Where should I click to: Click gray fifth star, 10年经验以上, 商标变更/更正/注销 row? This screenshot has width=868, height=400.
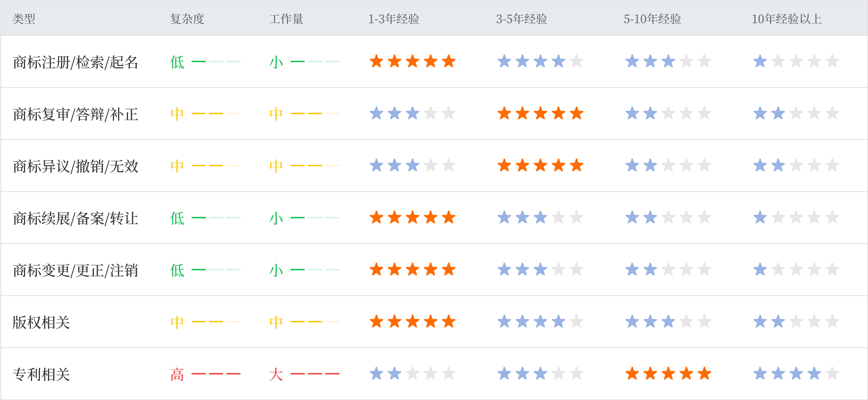tap(832, 270)
